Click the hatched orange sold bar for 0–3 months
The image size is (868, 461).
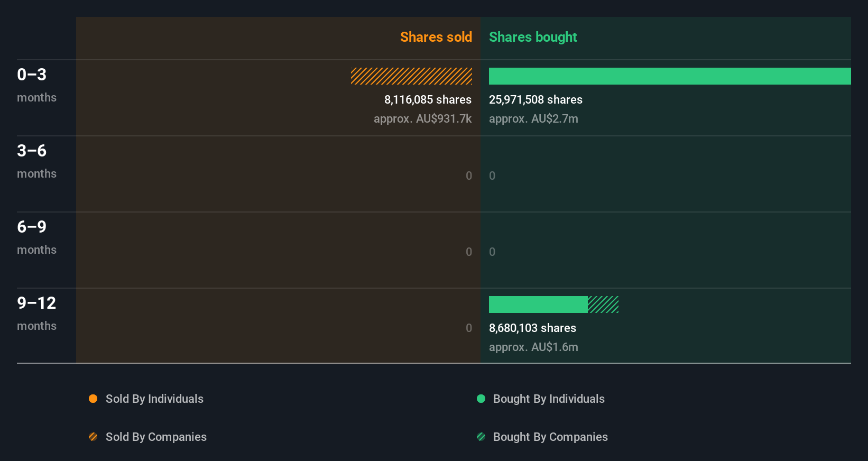coord(411,76)
